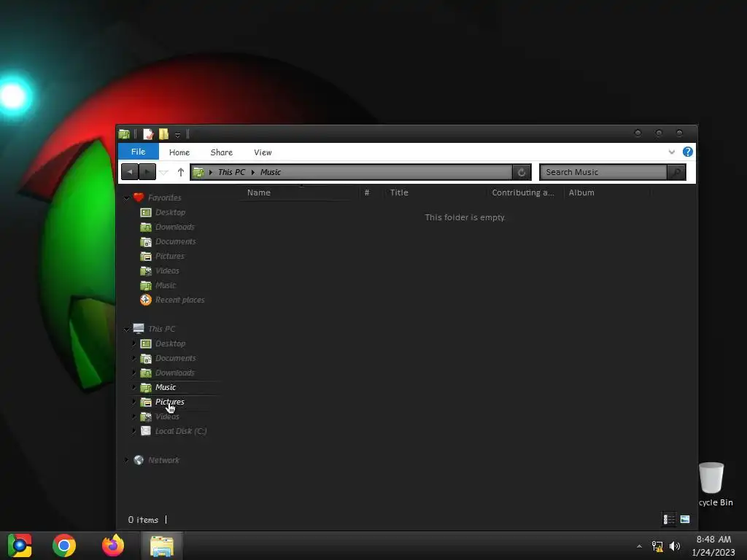Collapse the Favorites group
This screenshot has height=560, width=747.
(127, 198)
